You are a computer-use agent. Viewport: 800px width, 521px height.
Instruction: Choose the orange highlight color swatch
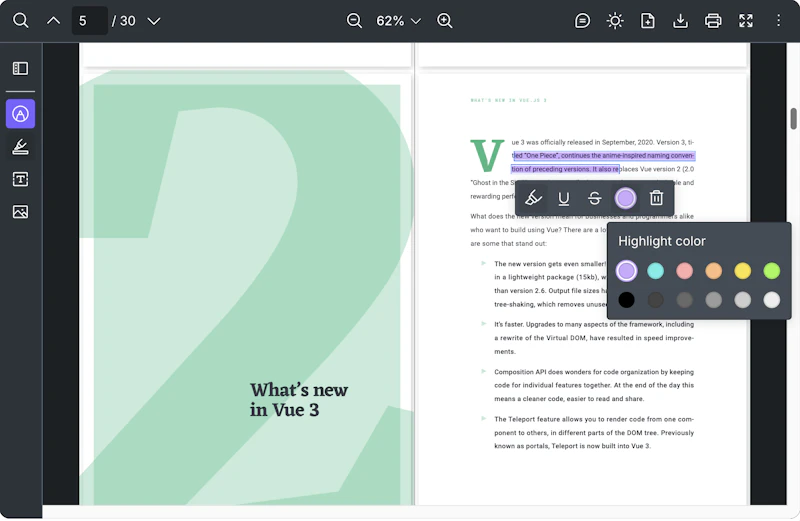pyautogui.click(x=713, y=271)
